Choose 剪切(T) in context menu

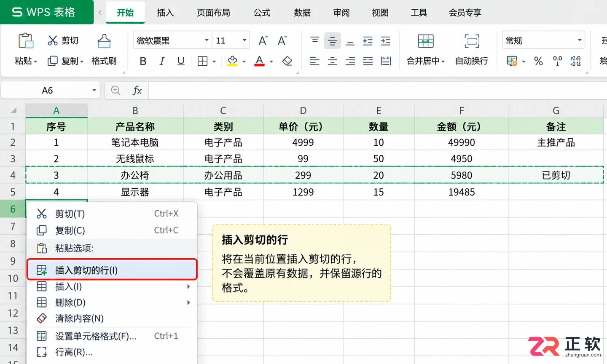point(112,214)
